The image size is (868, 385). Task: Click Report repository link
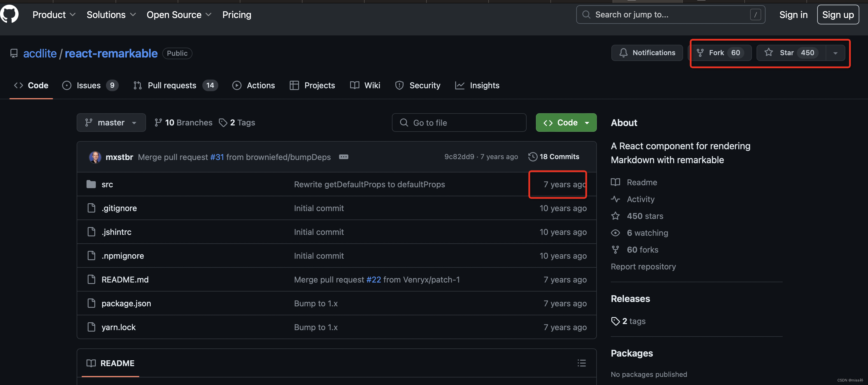tap(643, 267)
